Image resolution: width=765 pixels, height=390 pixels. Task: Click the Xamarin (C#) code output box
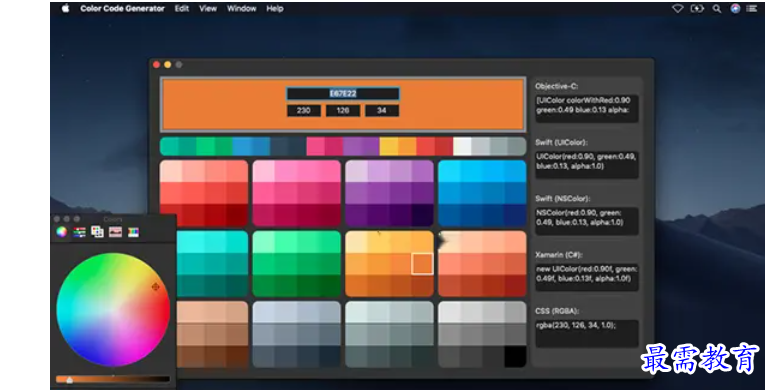click(587, 277)
